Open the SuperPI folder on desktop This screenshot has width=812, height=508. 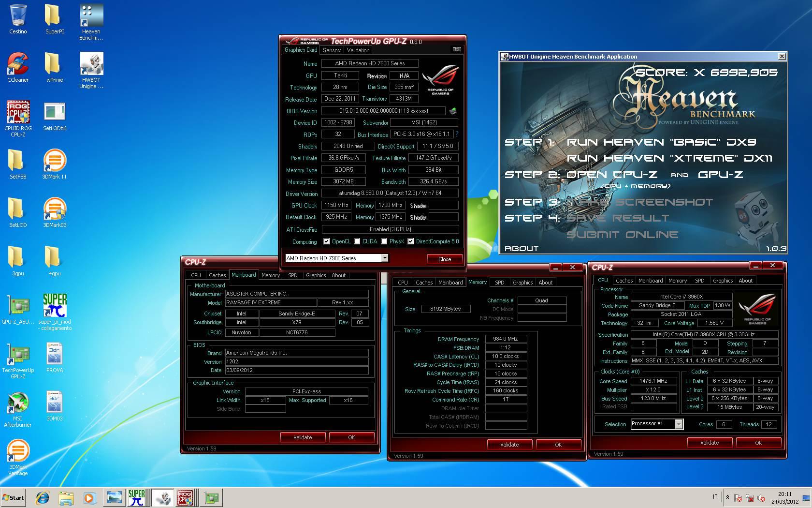tap(55, 19)
